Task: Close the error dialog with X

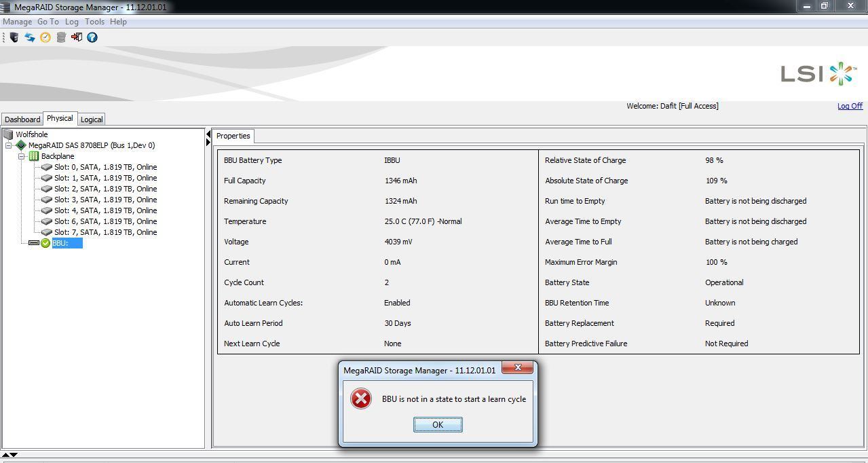Action: pos(518,367)
